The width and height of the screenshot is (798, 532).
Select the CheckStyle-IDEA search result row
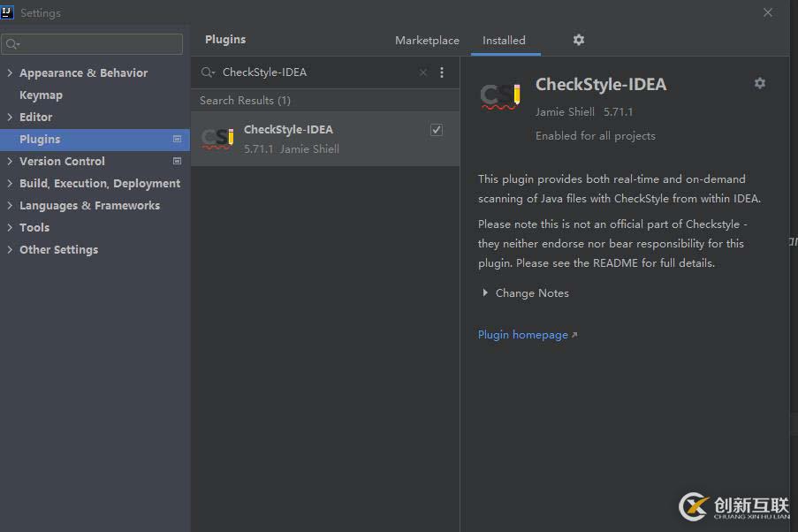[325, 139]
